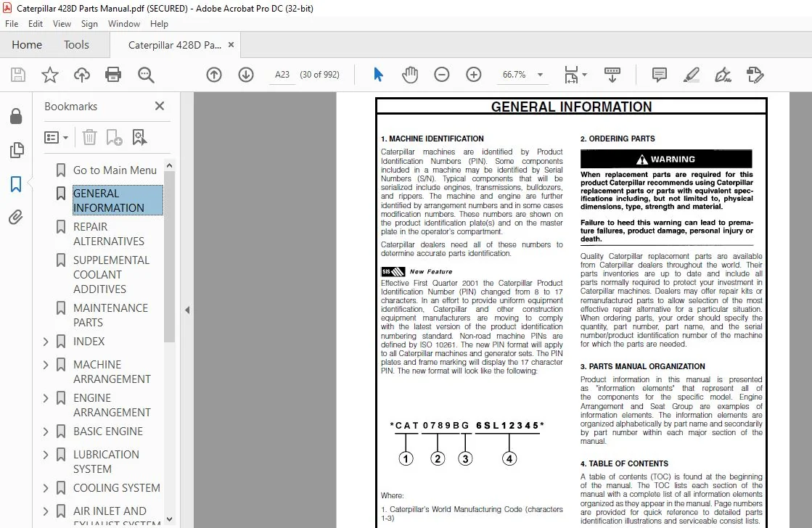Viewport: 812px width, 528px height.
Task: Click the scrolling mode keyboard icon
Action: 612,75
